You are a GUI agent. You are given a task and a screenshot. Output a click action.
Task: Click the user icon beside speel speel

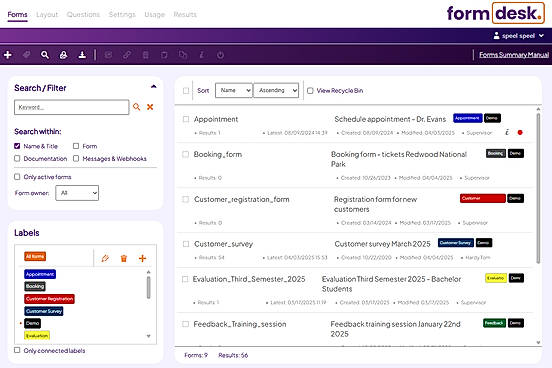point(496,36)
